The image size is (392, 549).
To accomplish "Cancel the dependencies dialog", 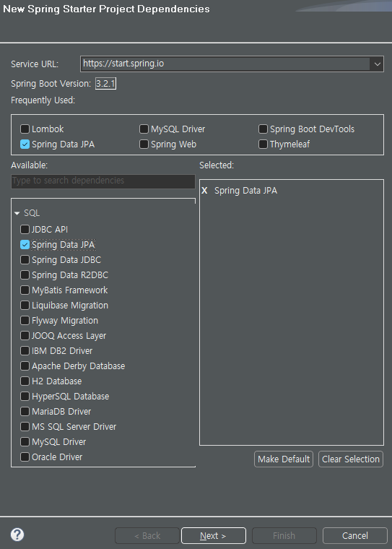I will coord(355,536).
